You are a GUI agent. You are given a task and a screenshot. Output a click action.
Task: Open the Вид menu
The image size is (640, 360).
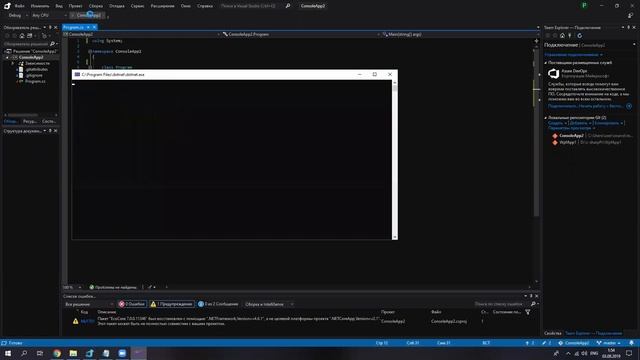coord(59,6)
